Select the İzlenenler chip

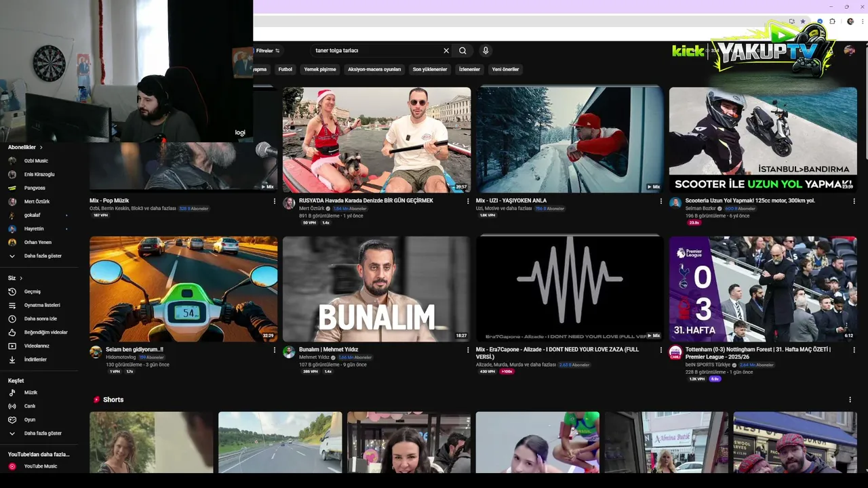point(469,69)
